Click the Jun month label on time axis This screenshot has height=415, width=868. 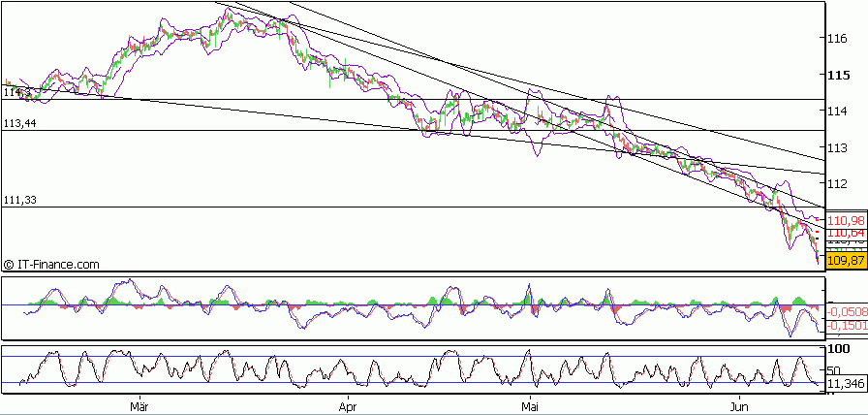(739, 406)
